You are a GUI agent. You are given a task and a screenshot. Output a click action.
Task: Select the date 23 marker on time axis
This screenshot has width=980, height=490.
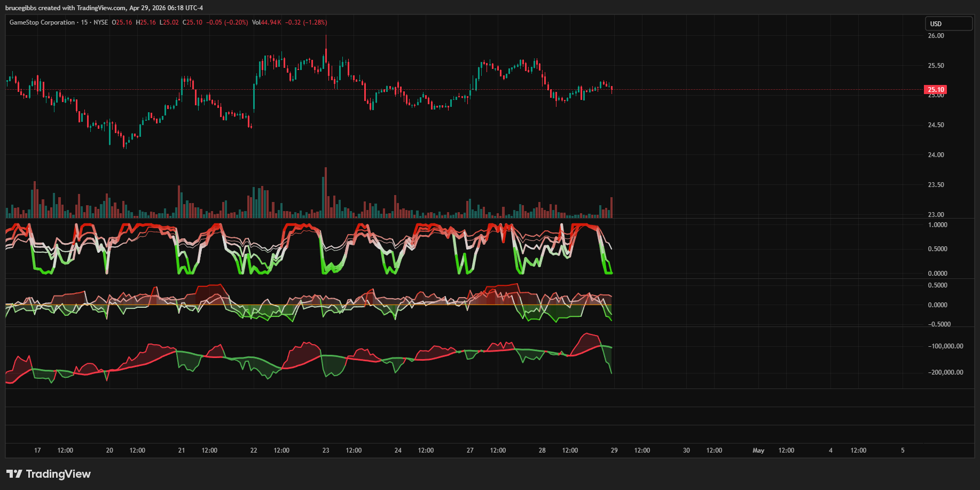tap(326, 450)
